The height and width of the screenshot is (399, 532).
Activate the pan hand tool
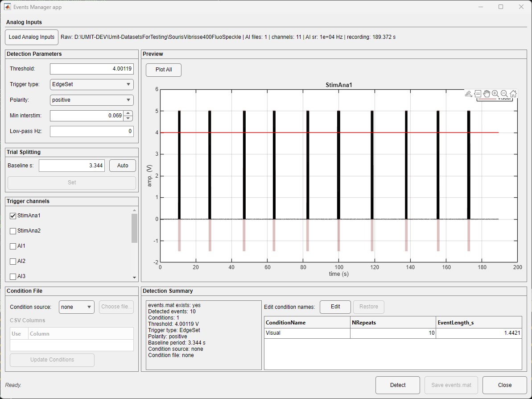(487, 94)
